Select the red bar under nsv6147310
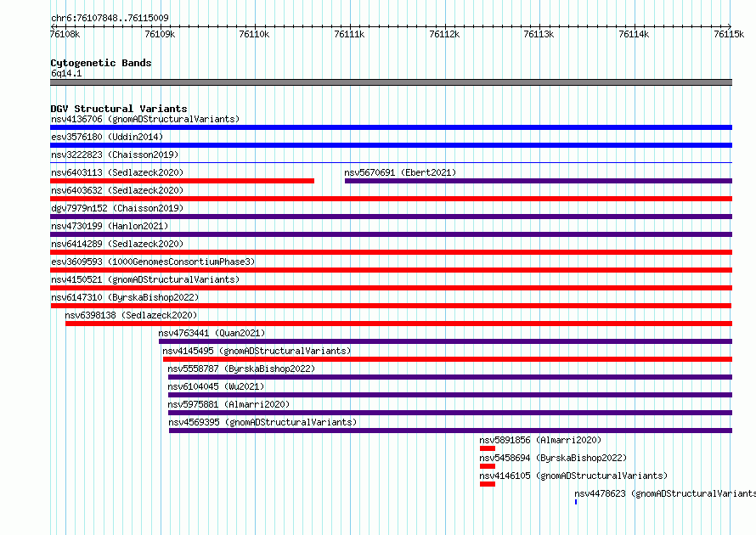Screen dimensions: 756x535 click(391, 306)
